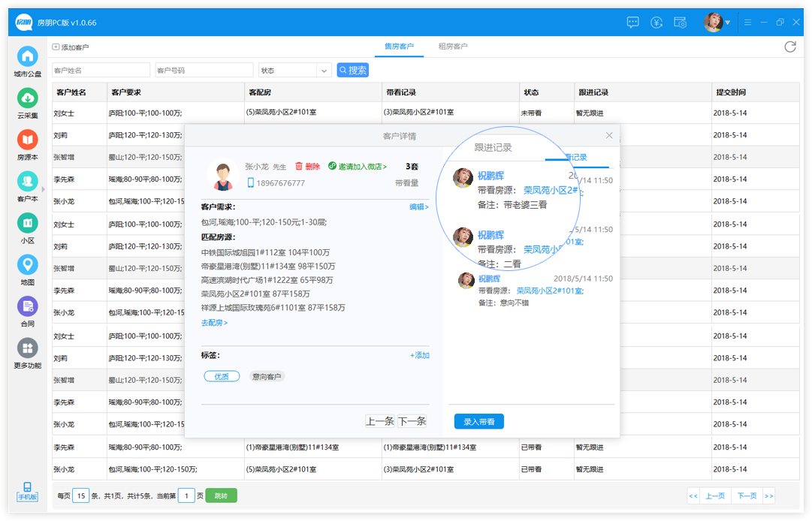Switch to the 租房客户 tab
Screen dimensions: 812x521
point(453,47)
